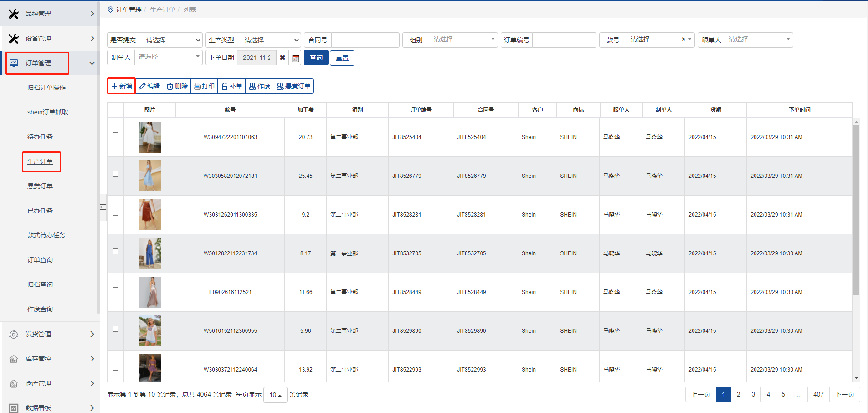Open the 是否提交 dropdown

pyautogui.click(x=170, y=40)
